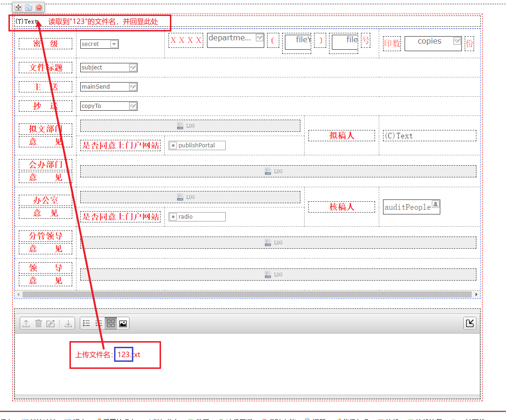Click the 印数 label
Image resolution: width=506 pixels, height=420 pixels.
pos(392,44)
